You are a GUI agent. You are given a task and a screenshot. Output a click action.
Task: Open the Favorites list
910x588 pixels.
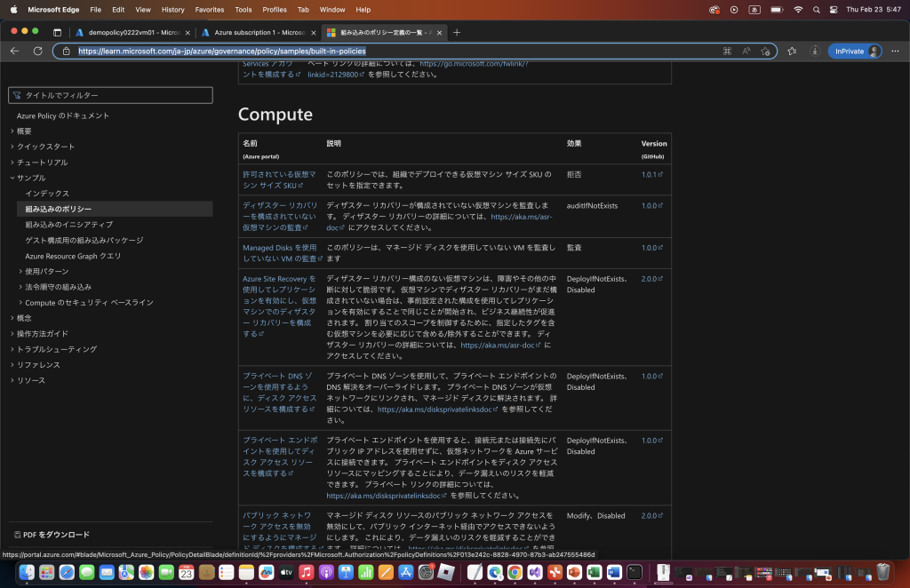pyautogui.click(x=792, y=51)
